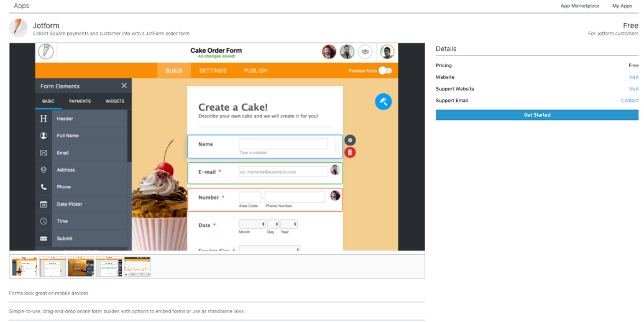Select the Email envelope element icon
644x322 pixels.
tap(44, 153)
